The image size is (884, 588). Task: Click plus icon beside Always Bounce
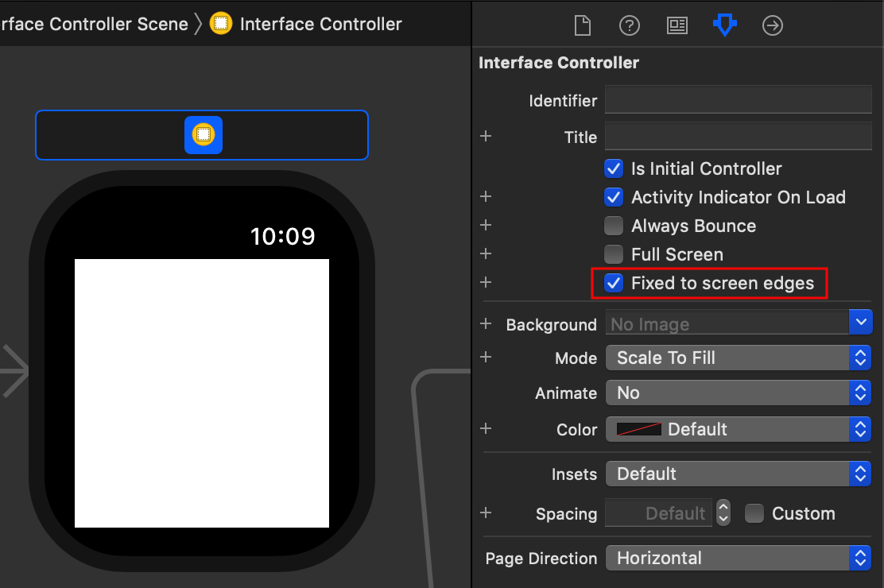tap(486, 225)
